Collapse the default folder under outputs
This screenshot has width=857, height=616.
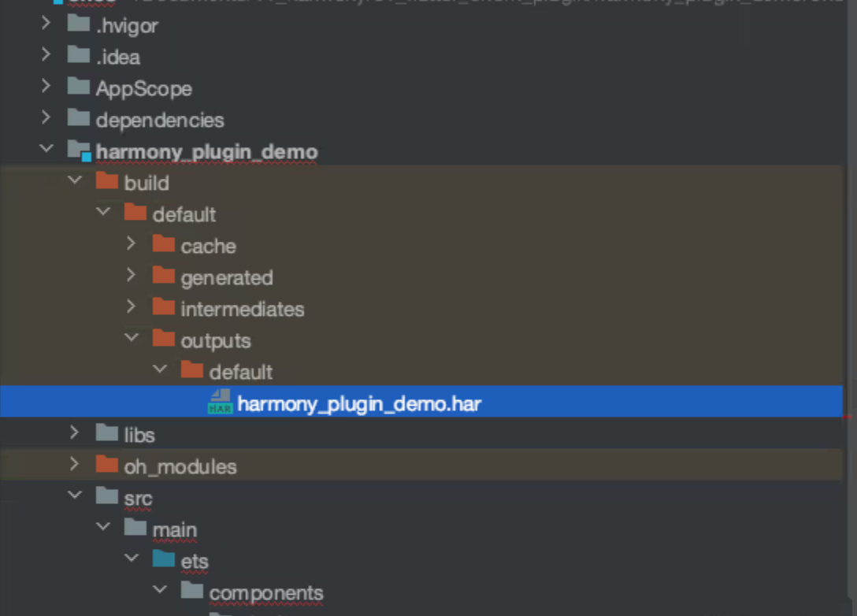click(160, 369)
